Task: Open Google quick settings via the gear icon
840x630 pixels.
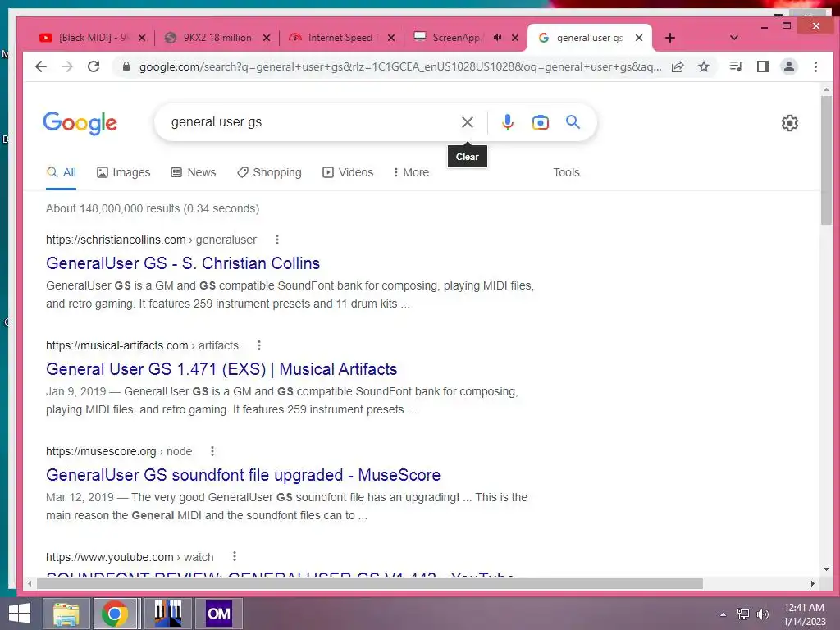Action: pyautogui.click(x=790, y=123)
